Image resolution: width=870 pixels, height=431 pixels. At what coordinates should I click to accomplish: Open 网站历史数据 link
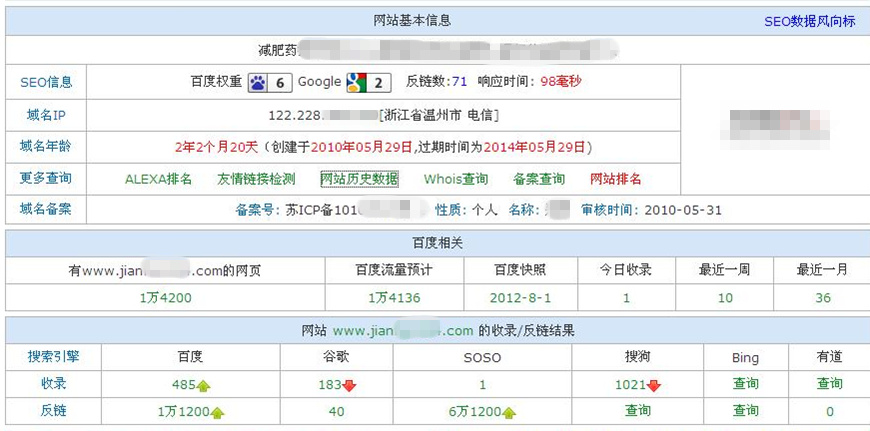click(x=359, y=179)
